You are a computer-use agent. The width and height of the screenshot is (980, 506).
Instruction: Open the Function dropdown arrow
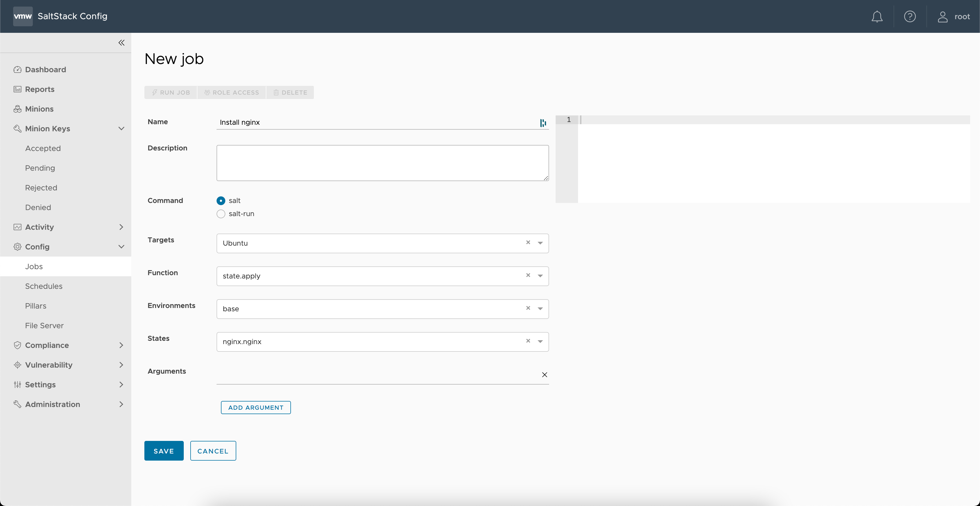pos(540,276)
